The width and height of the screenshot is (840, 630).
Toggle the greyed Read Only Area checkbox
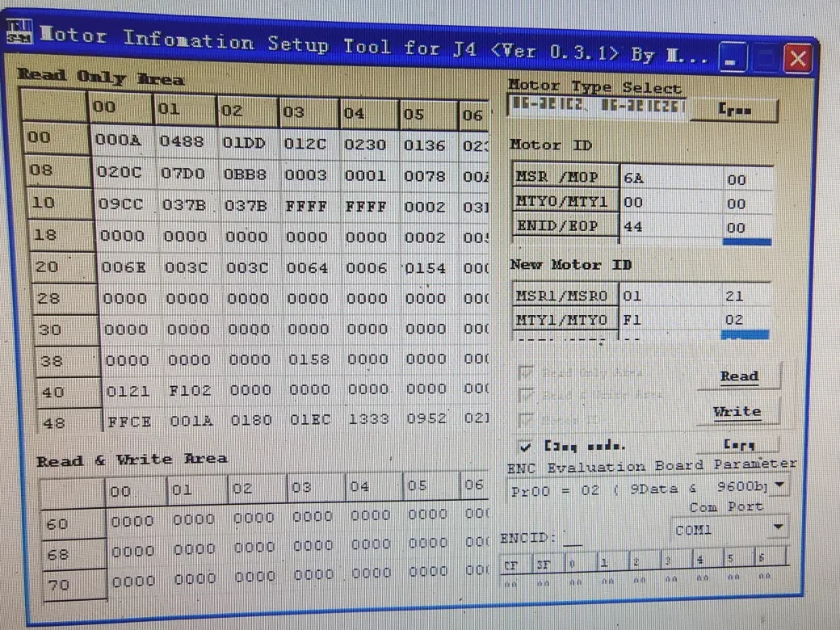pyautogui.click(x=526, y=373)
